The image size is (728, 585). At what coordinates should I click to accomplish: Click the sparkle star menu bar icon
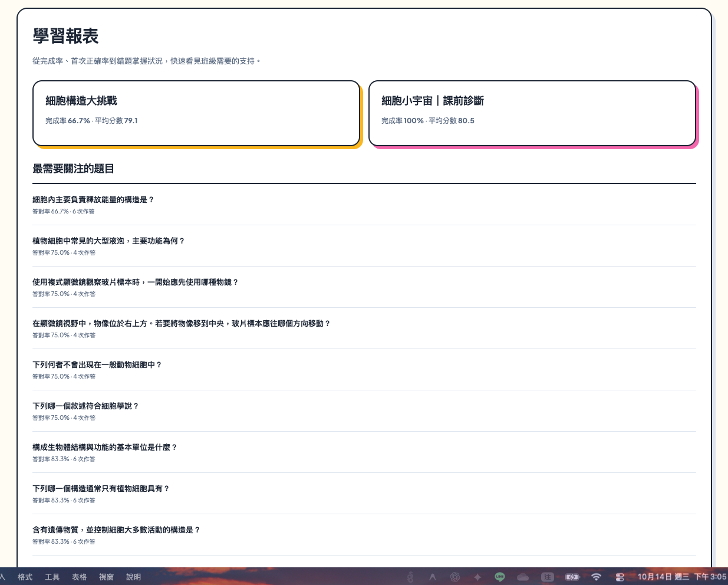477,577
